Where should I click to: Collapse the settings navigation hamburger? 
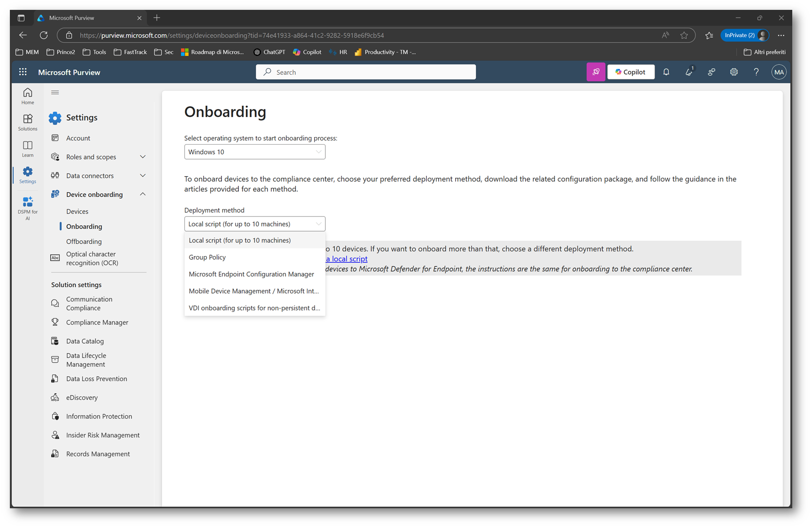pos(55,93)
